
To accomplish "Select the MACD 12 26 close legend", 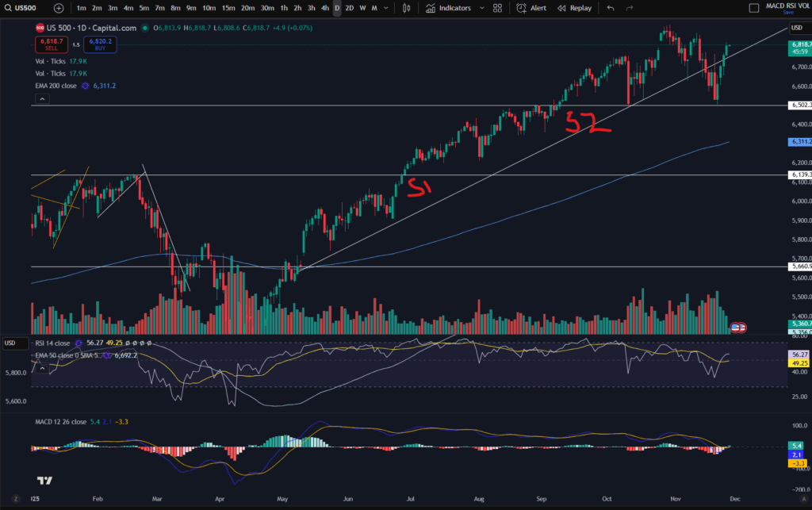I will [x=60, y=422].
